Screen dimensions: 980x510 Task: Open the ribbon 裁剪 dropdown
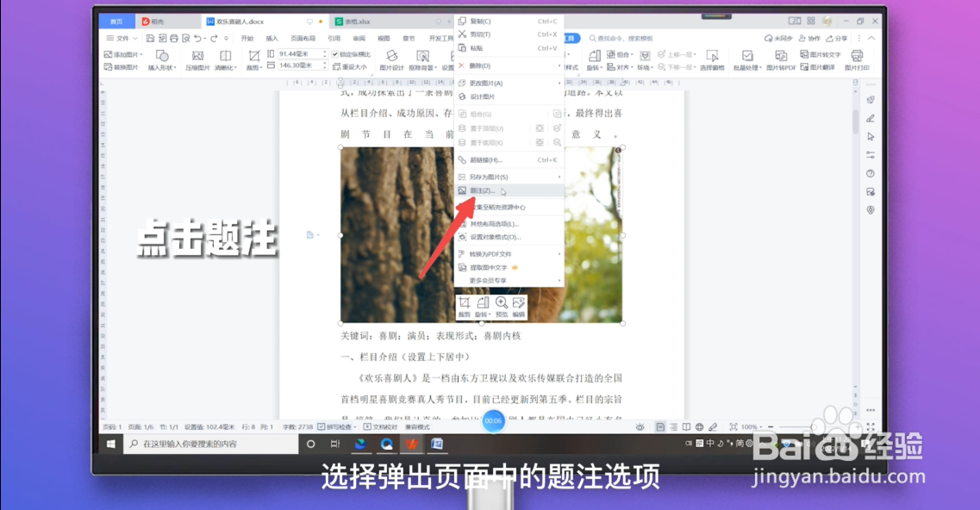(253, 60)
